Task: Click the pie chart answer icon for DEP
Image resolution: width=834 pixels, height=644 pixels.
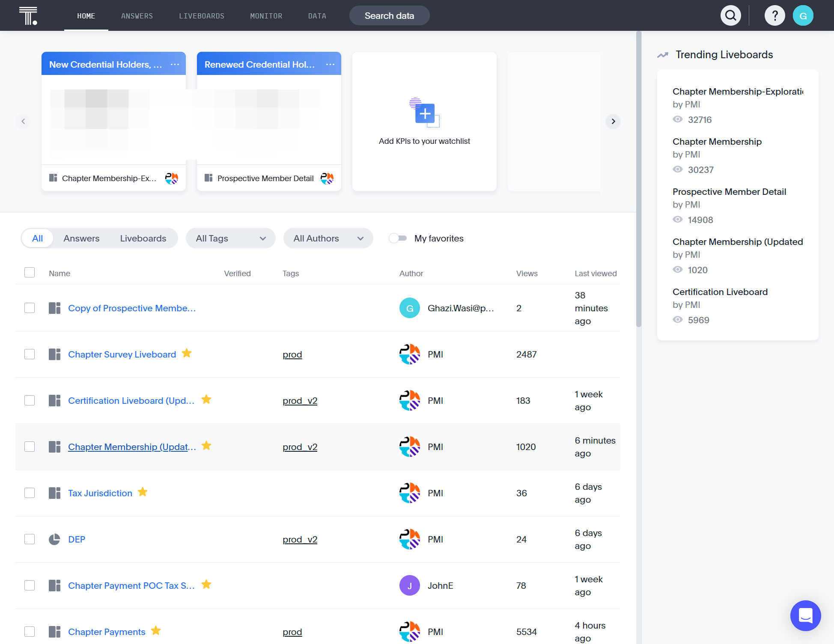Action: [x=54, y=540]
